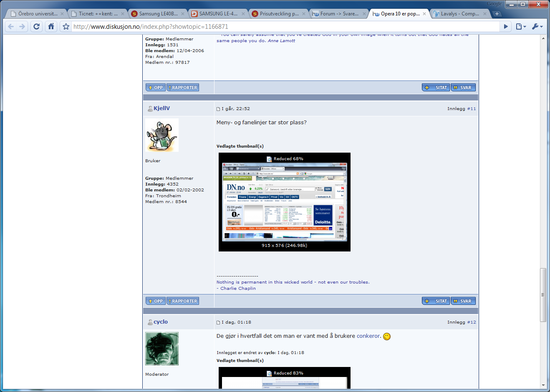This screenshot has height=392, width=550.
Task: Click post icon beside I dag 01:18
Action: tap(218, 323)
